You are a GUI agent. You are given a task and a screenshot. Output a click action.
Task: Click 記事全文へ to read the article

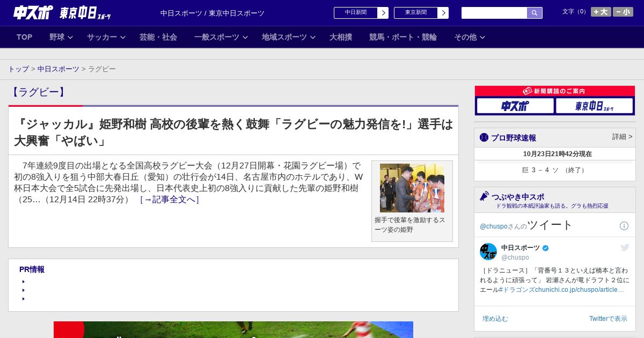170,200
